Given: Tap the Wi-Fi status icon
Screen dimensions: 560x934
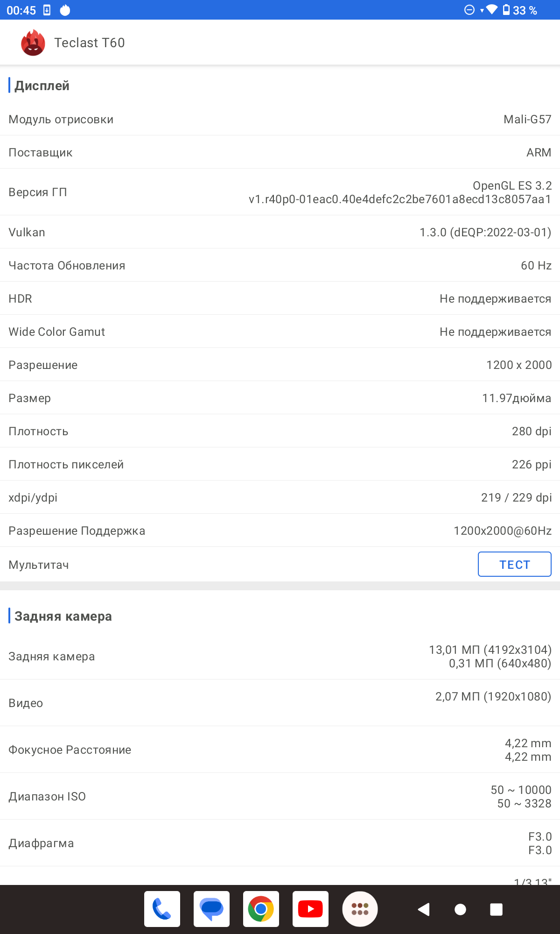Looking at the screenshot, I should click(x=491, y=10).
